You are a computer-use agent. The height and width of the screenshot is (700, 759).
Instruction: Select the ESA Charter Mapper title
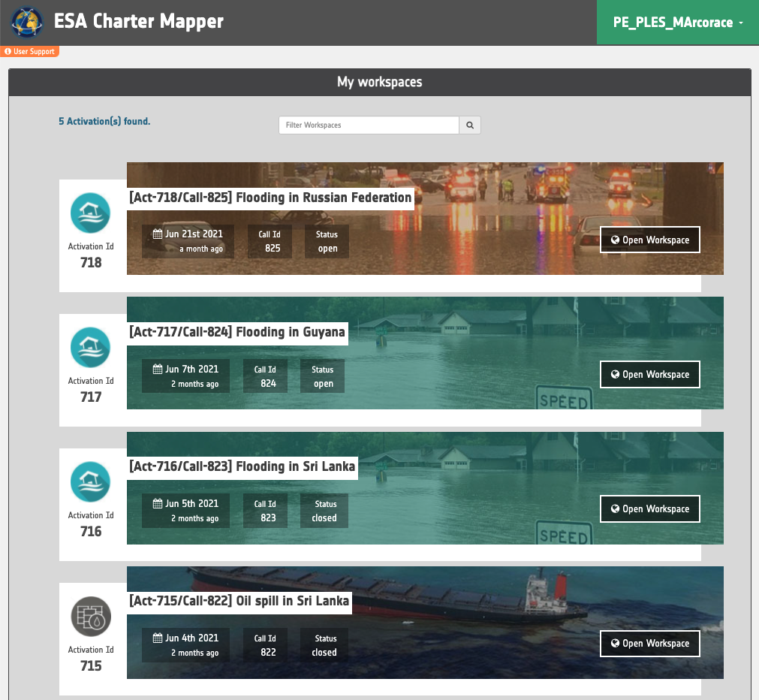(x=138, y=21)
